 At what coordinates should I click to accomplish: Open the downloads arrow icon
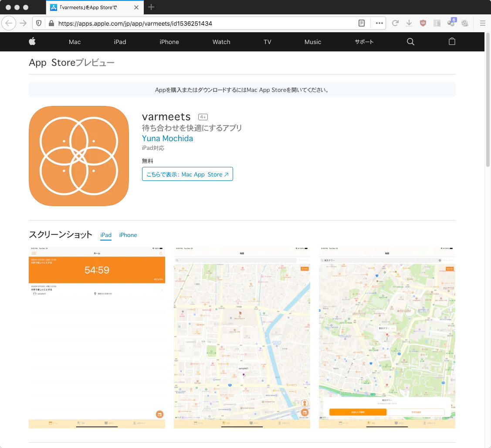409,23
